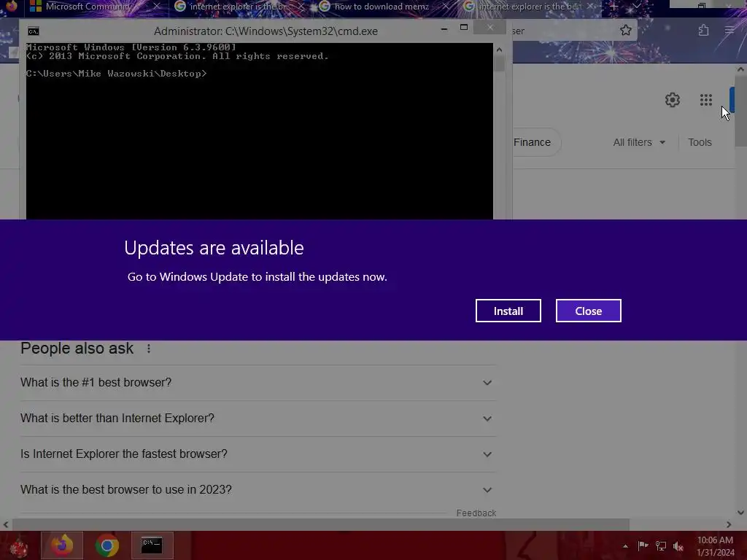Open the taskbar clock showing 10:06 AM
This screenshot has height=560, width=747.
715,546
